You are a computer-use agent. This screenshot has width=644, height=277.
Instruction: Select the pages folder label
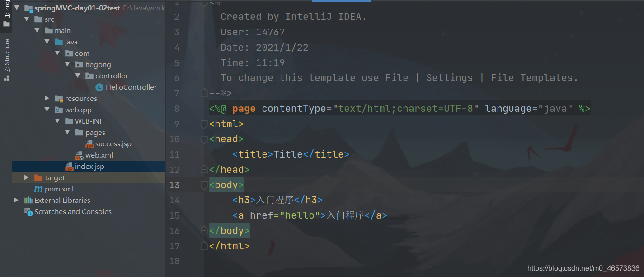[x=95, y=133]
